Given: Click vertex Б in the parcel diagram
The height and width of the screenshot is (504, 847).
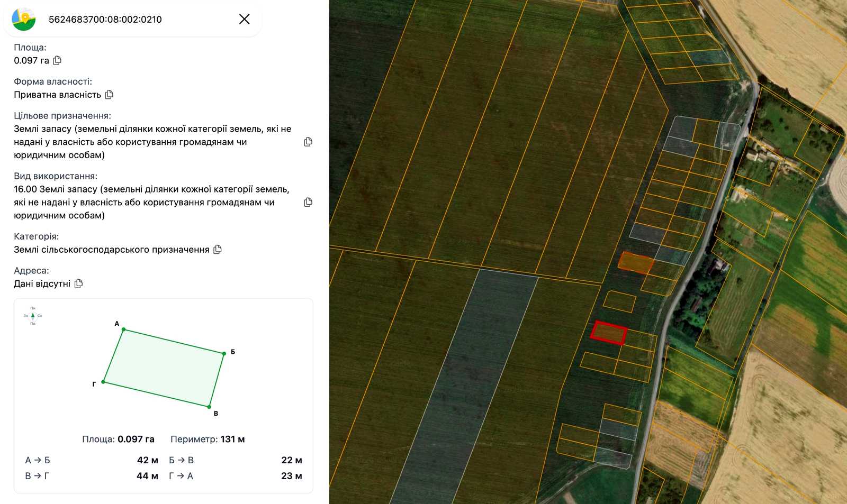Looking at the screenshot, I should point(224,353).
